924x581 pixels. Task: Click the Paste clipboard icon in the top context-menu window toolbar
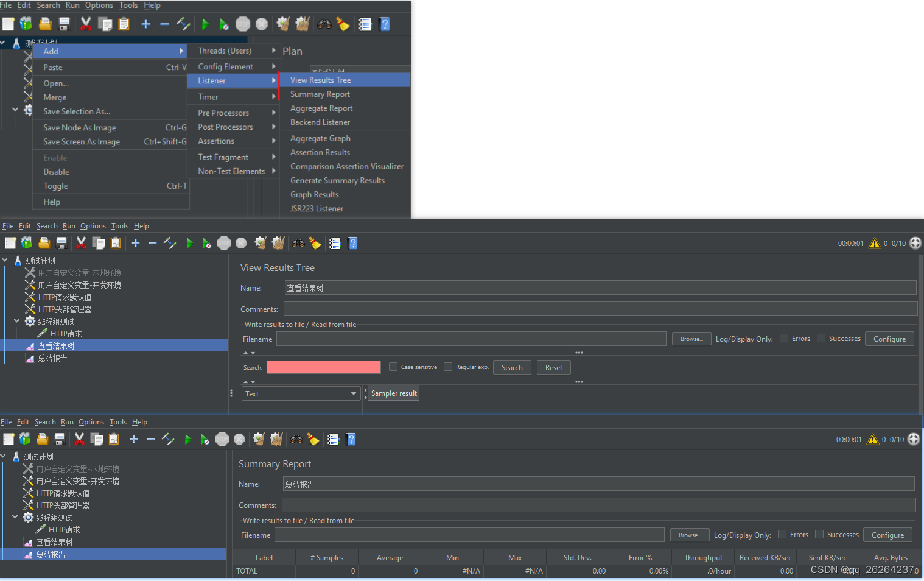coord(124,24)
